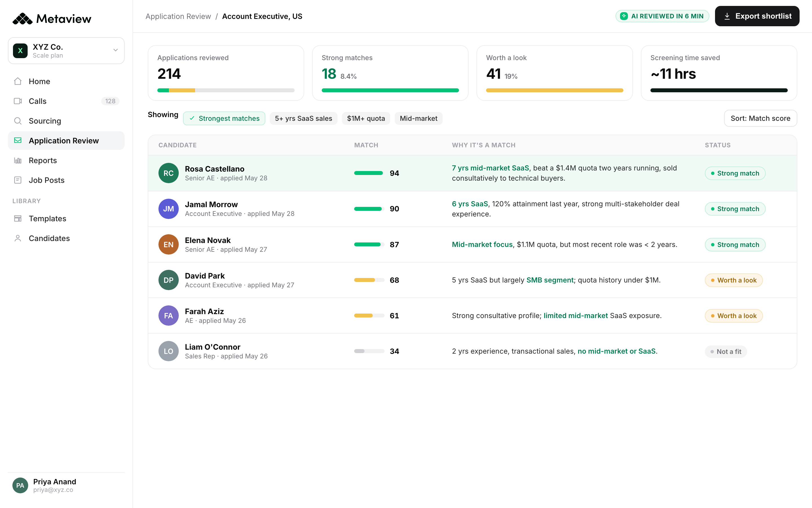Click the Applications reviewed progress bar
This screenshot has height=508, width=812.
tap(226, 90)
